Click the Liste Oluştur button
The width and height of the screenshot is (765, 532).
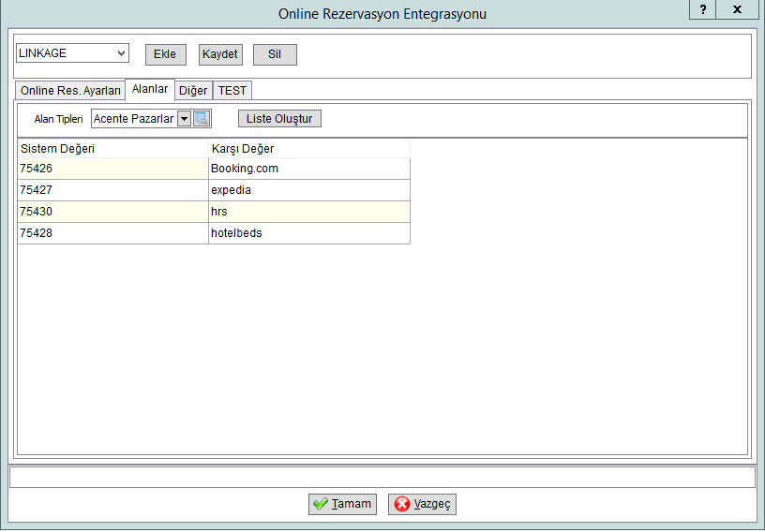(x=279, y=119)
